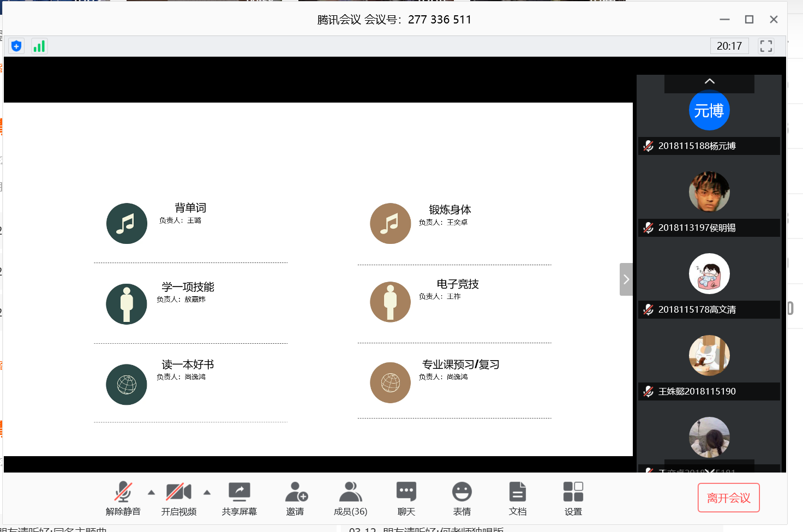Select the 元博 participant avatar

[x=709, y=110]
